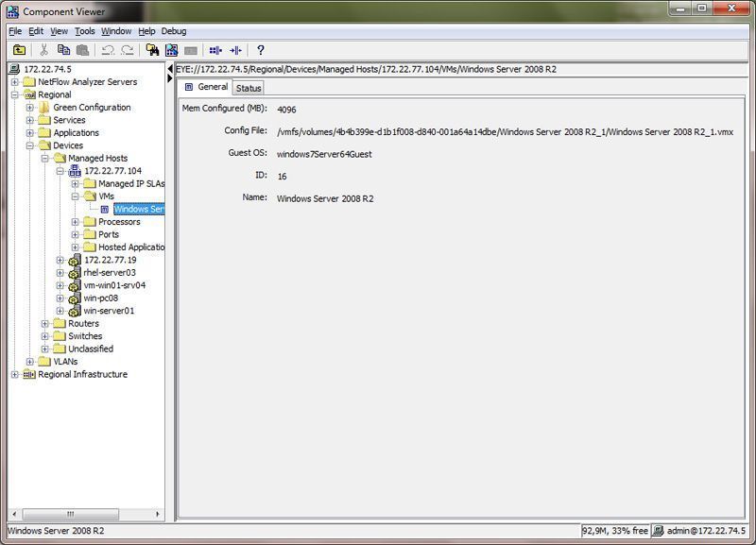Viewport: 756px width, 545px height.
Task: Click the Redo toolbar arrow
Action: [x=128, y=50]
